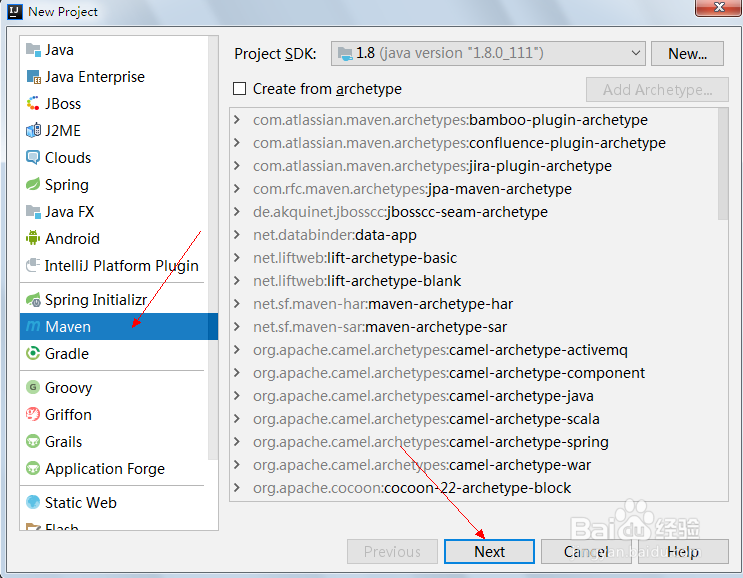
Task: Click the Groovy G icon
Action: [33, 387]
